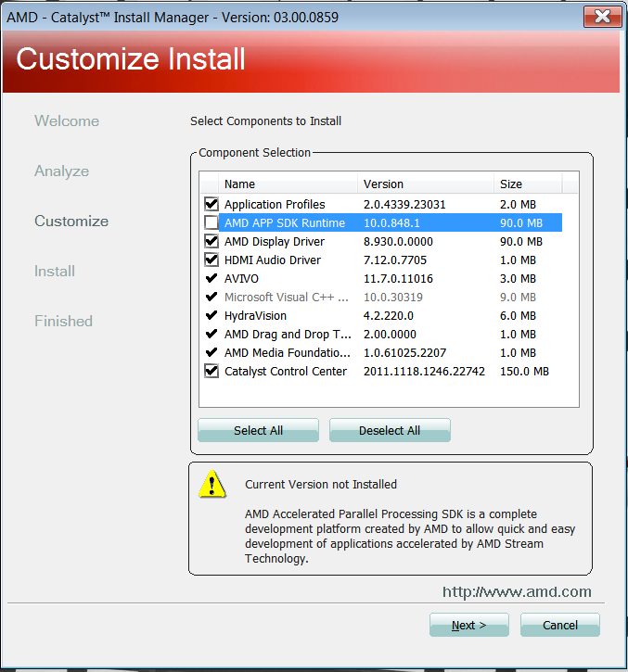Select the Finished step in sidebar
The height and width of the screenshot is (672, 628).
pos(63,322)
